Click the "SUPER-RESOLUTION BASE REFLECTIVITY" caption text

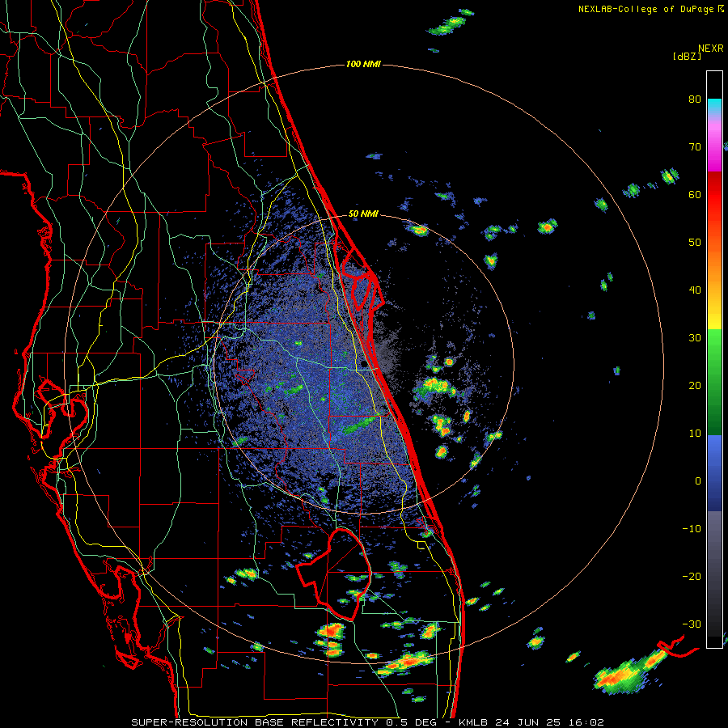255,722
